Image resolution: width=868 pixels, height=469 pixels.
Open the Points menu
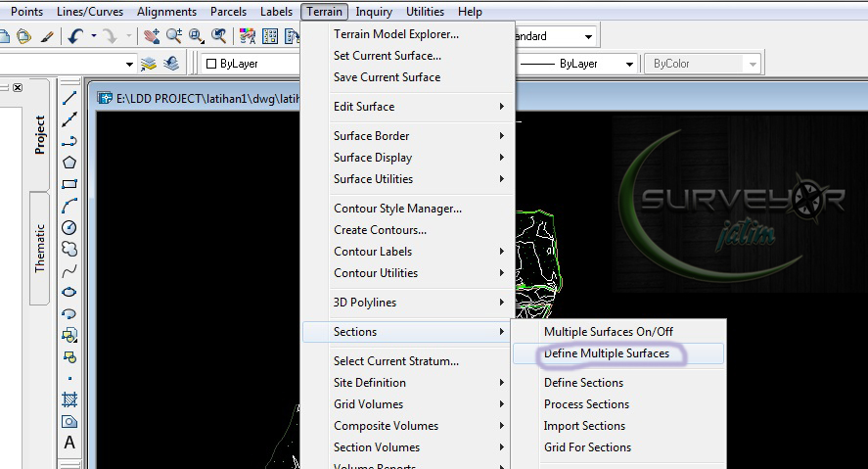coord(26,12)
